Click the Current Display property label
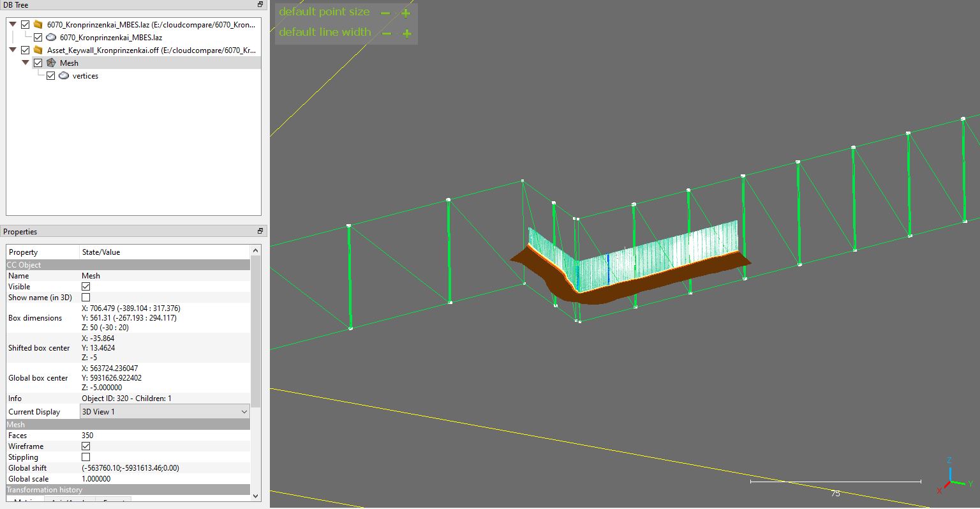The height and width of the screenshot is (509, 980). 34,411
